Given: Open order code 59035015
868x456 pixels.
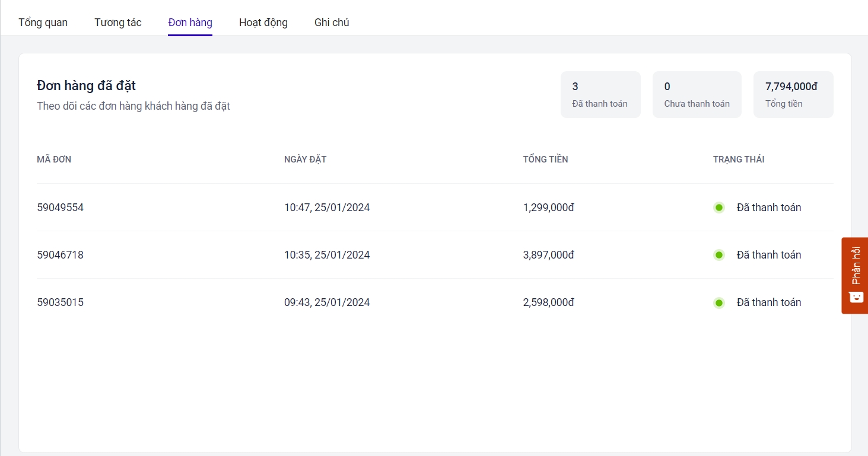Looking at the screenshot, I should pos(60,302).
